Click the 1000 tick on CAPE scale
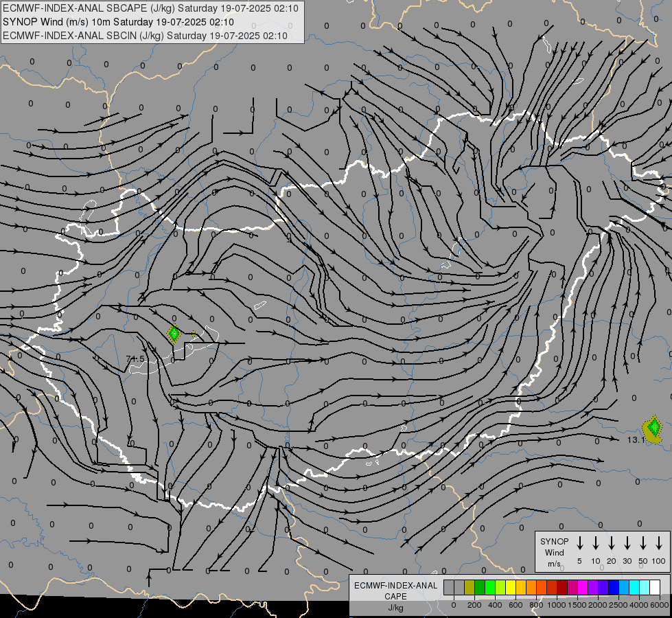This screenshot has height=618, width=672. coord(557,605)
